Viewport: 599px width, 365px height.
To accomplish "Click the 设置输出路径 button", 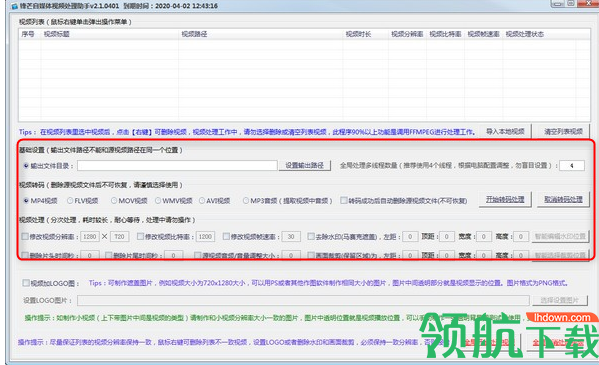I will click(x=304, y=165).
